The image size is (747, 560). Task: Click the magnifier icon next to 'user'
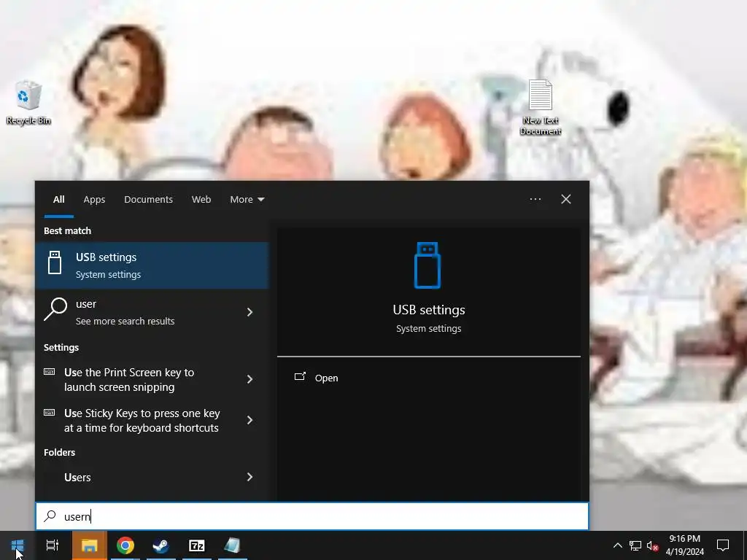(55, 309)
